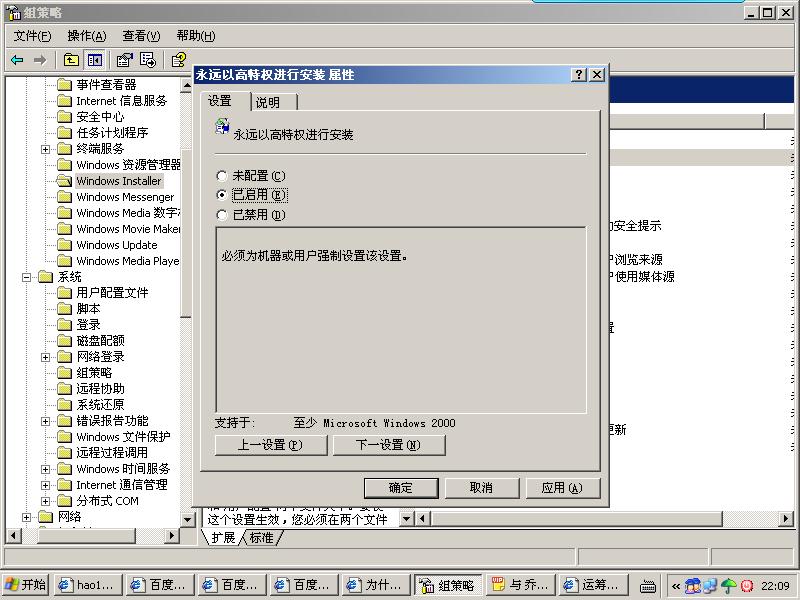Expand the Internet 通信管理 tree node
Viewport: 800px width, 600px height.
point(45,485)
